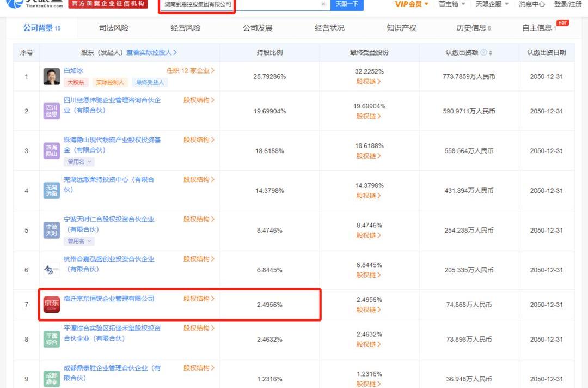
Task: Switch to 历史信息 tab
Action: click(473, 28)
